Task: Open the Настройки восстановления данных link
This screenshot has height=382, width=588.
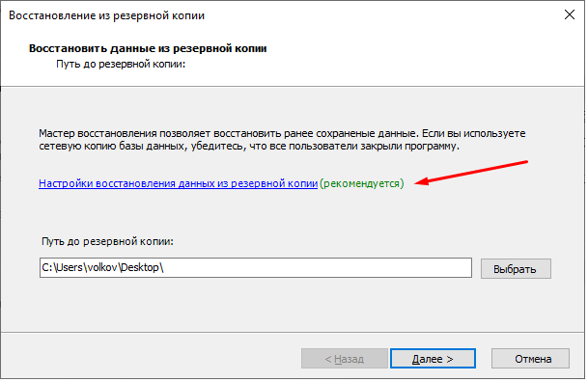Action: [x=178, y=183]
